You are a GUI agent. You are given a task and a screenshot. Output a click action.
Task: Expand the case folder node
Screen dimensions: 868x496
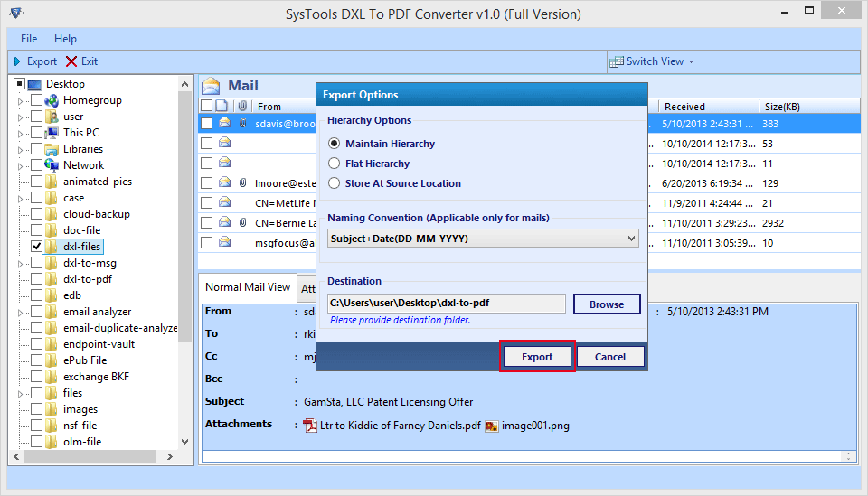pyautogui.click(x=21, y=199)
